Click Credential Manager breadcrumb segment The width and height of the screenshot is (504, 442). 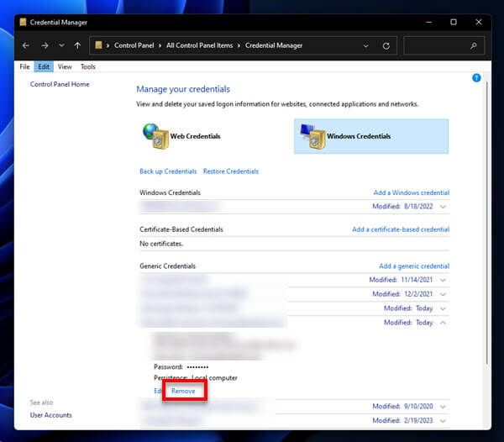[274, 45]
